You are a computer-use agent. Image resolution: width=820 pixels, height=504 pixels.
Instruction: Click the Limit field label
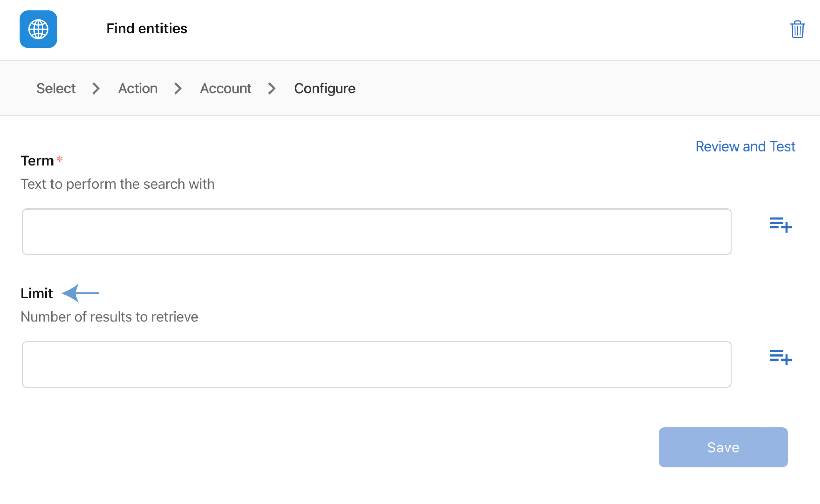pyautogui.click(x=37, y=294)
